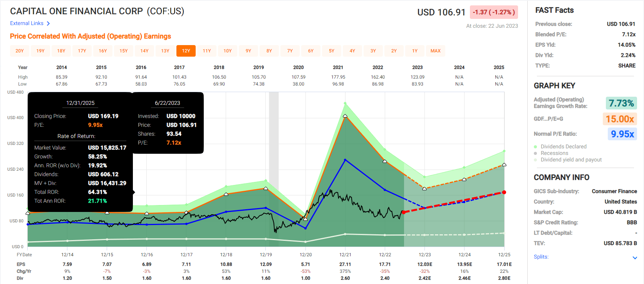The width and height of the screenshot is (644, 284).
Task: Click the 12/22 earnings triangle marker
Action: tap(385, 161)
